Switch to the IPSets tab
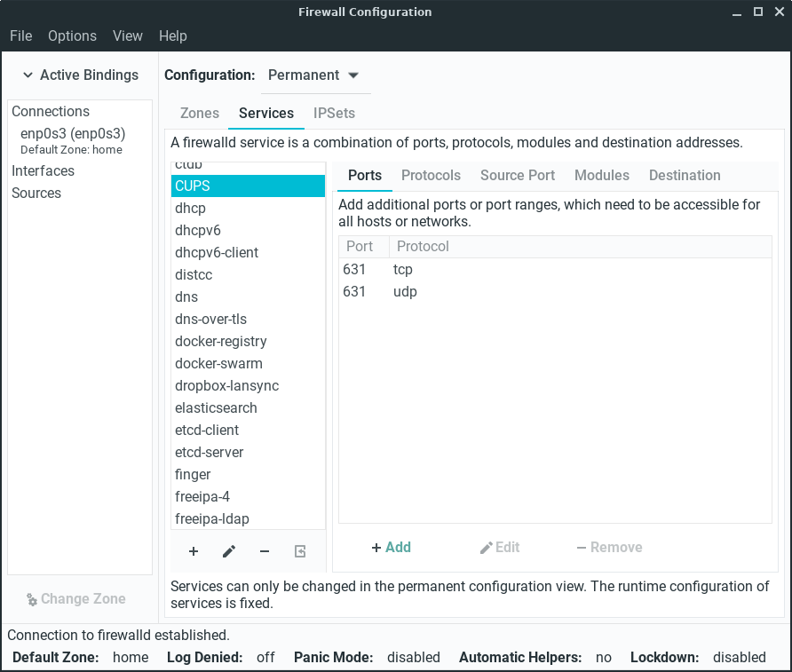 pos(334,113)
